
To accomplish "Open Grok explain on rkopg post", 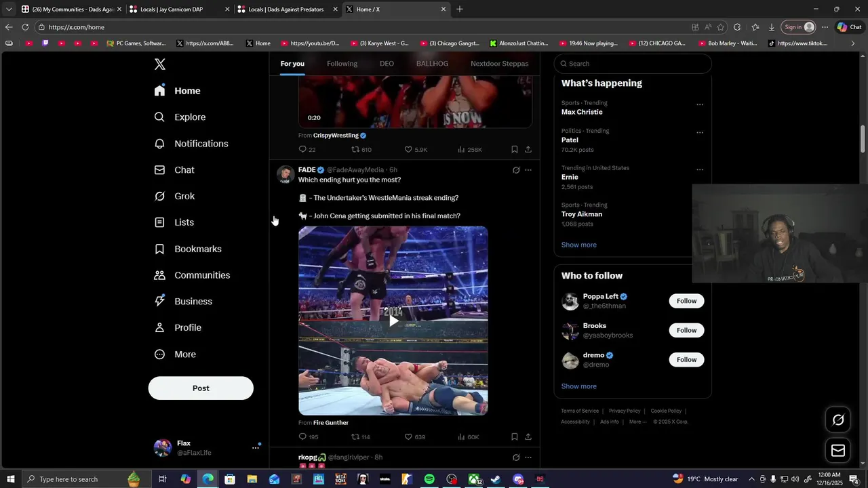I will point(516,457).
